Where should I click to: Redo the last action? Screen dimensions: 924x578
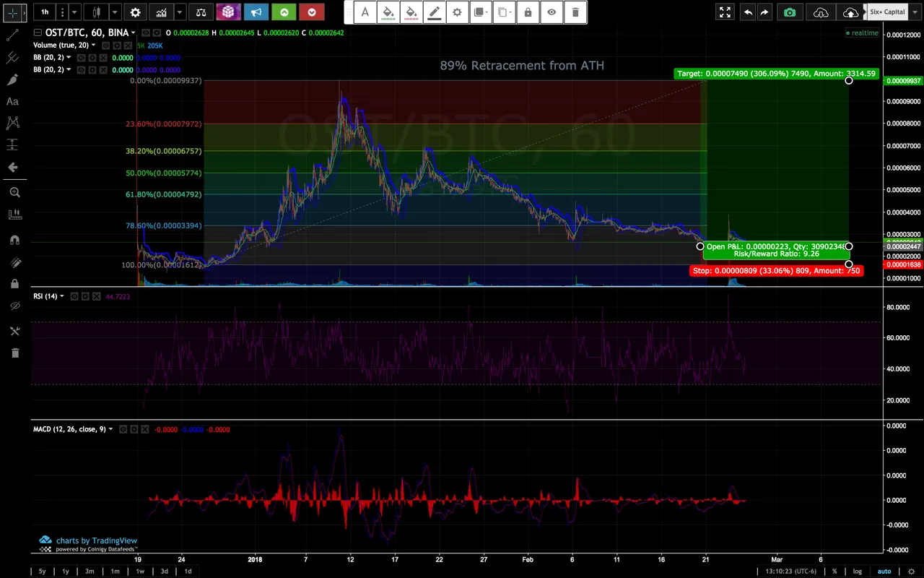click(764, 12)
